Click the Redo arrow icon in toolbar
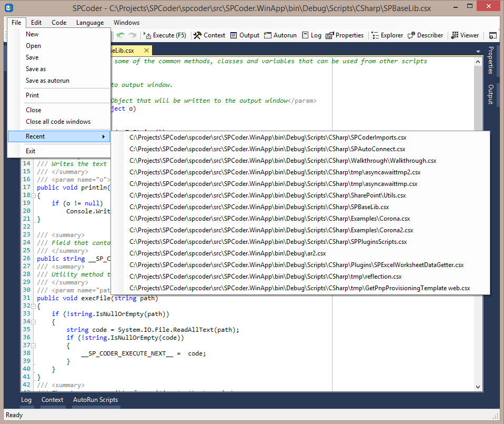Screen dimensions: 504x424 point(133,35)
